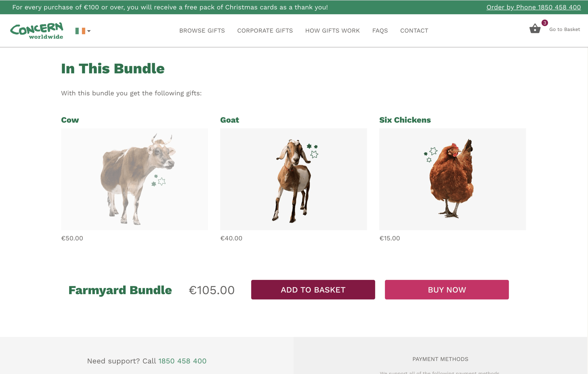Click the Buy Now button
588x374 pixels.
tap(447, 290)
